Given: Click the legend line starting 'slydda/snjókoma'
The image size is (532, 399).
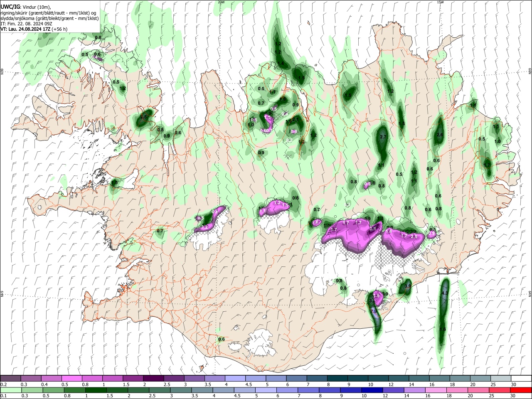Looking at the screenshot, I should (49, 18).
